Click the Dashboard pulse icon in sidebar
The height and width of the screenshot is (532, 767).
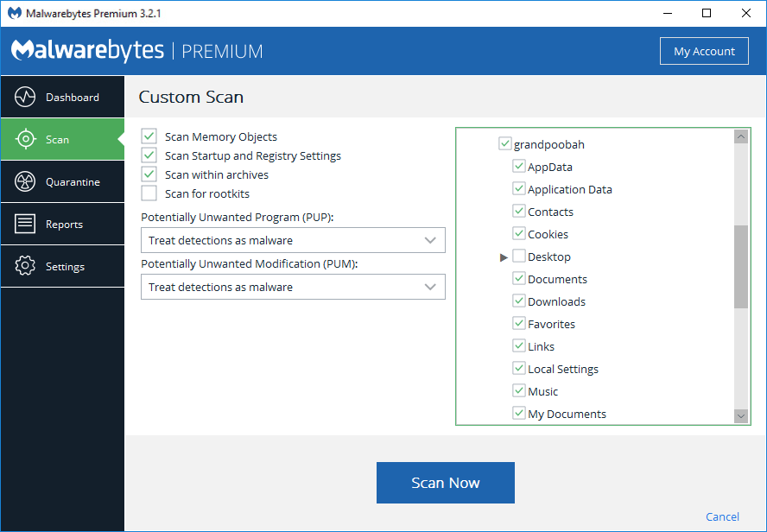coord(25,97)
